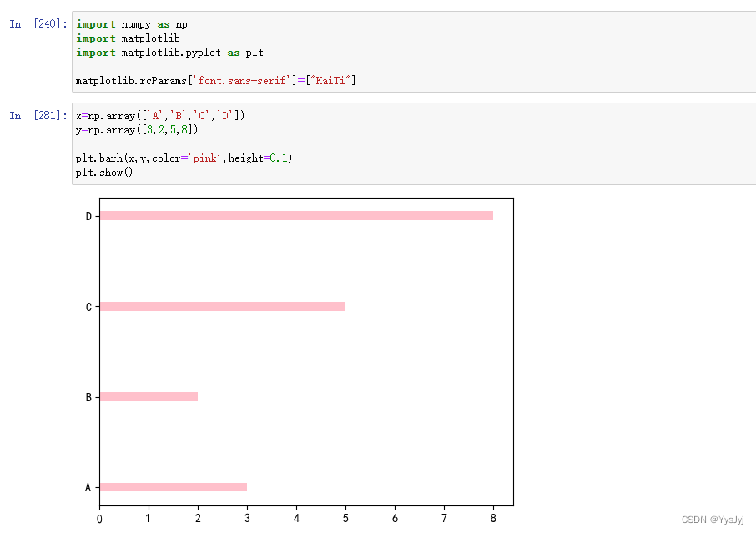Click the y=np.array([3,2,5,8]) line
Viewport: 756px width, 533px height.
(137, 129)
